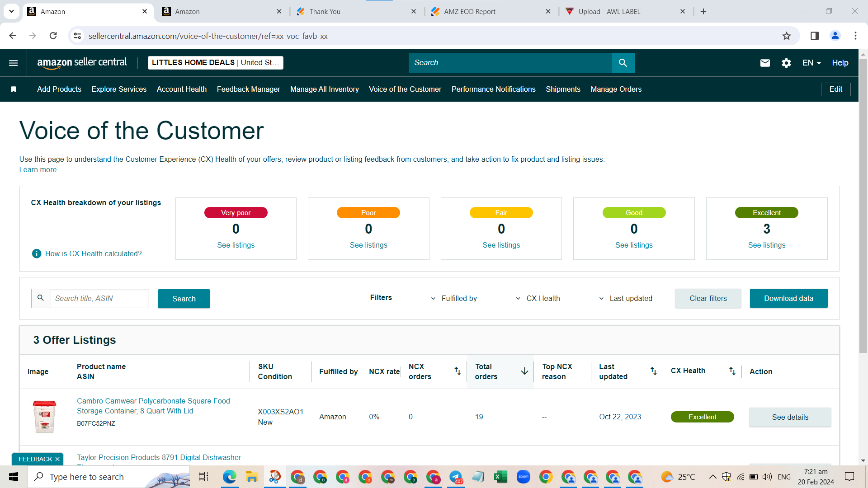The height and width of the screenshot is (488, 868).
Task: Click the CX Health info icon
Action: [37, 254]
